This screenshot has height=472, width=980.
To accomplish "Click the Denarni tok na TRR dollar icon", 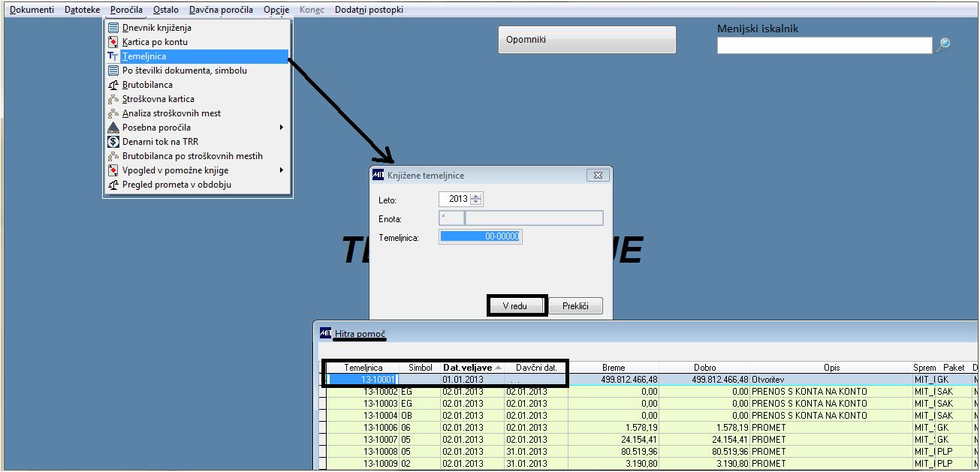I will coord(113,142).
